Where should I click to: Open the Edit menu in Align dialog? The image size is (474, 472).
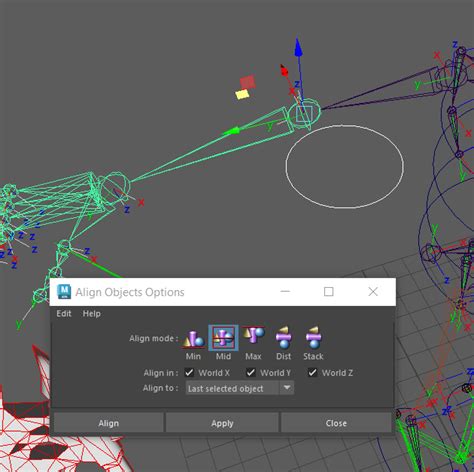[x=64, y=314]
